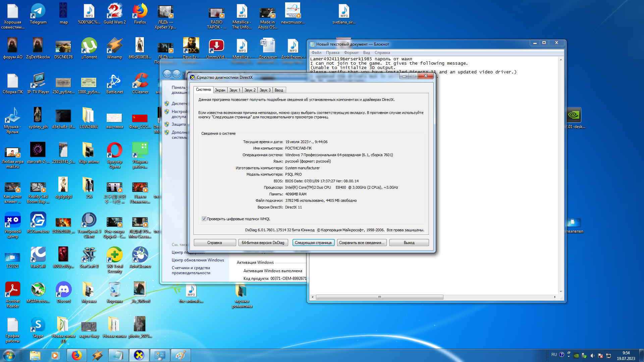
Task: Toggle the WHQL digital signatures checkbox
Action: click(204, 219)
